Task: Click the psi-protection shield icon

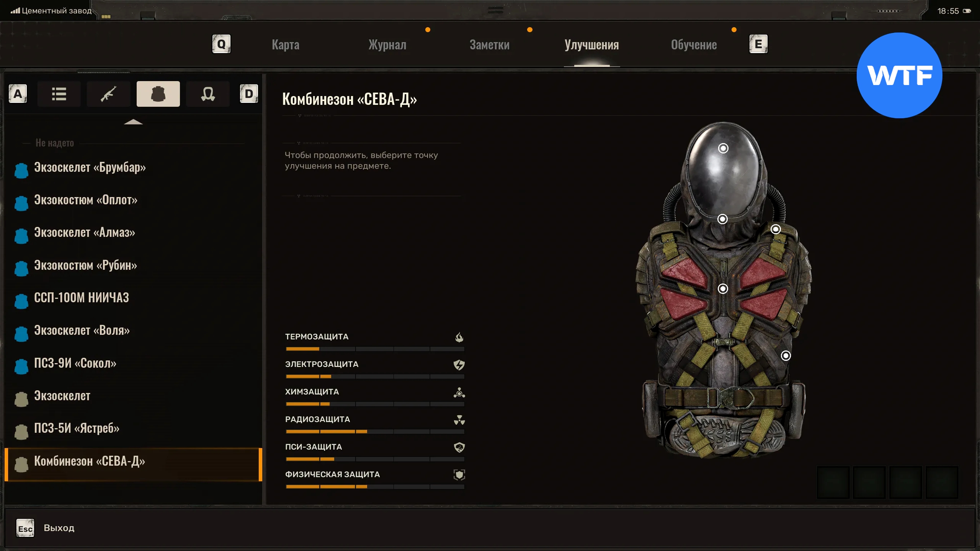Action: pyautogui.click(x=459, y=447)
